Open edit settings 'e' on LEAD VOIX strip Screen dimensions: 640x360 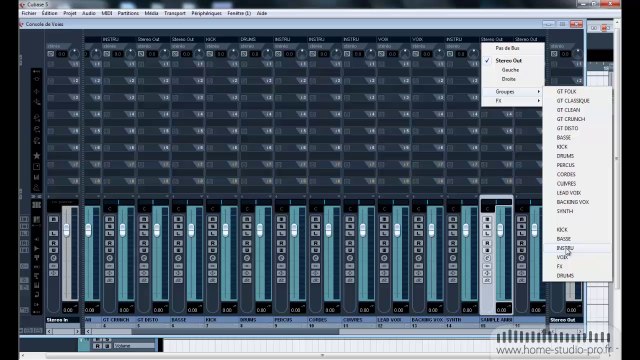click(384, 258)
